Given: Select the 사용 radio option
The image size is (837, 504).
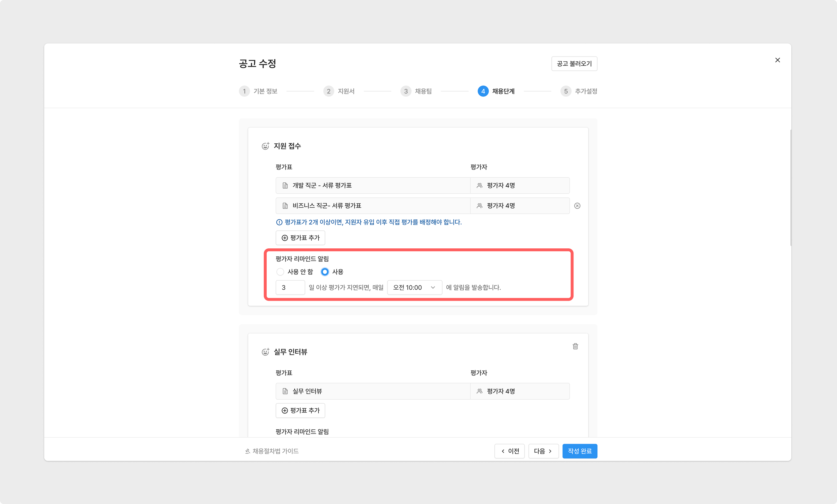Looking at the screenshot, I should (x=325, y=272).
